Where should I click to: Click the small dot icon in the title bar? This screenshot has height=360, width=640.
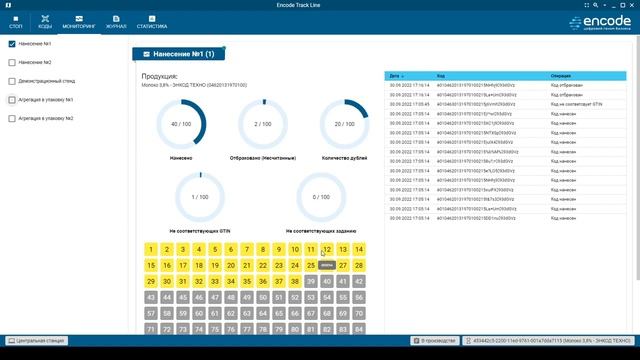click(x=604, y=5)
